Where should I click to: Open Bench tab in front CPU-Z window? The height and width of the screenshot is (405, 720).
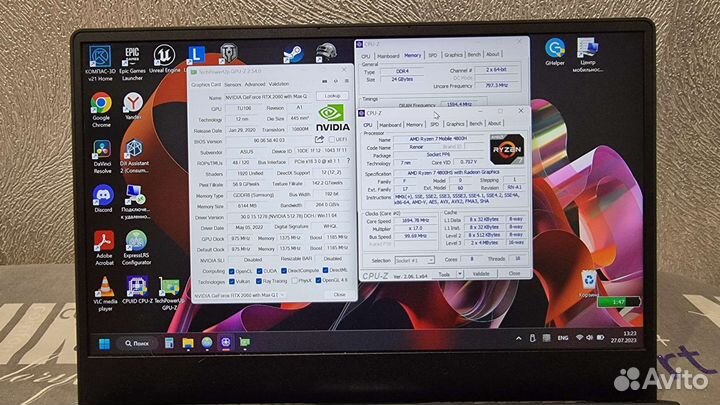(476, 124)
